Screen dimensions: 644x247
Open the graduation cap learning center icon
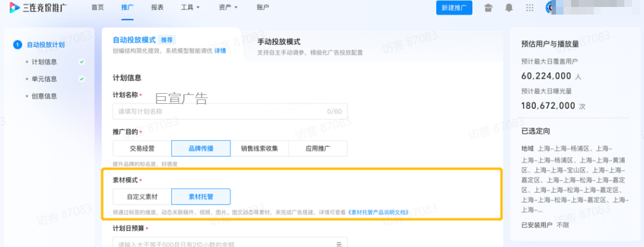pos(488,8)
